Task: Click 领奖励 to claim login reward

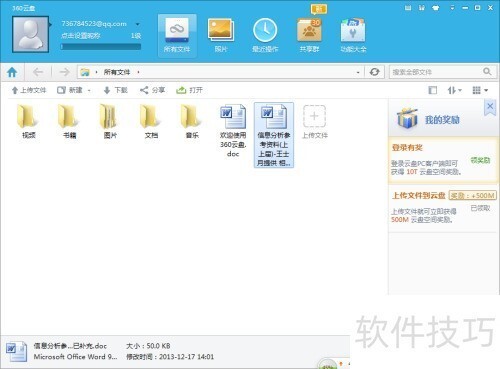Action: pyautogui.click(x=480, y=160)
